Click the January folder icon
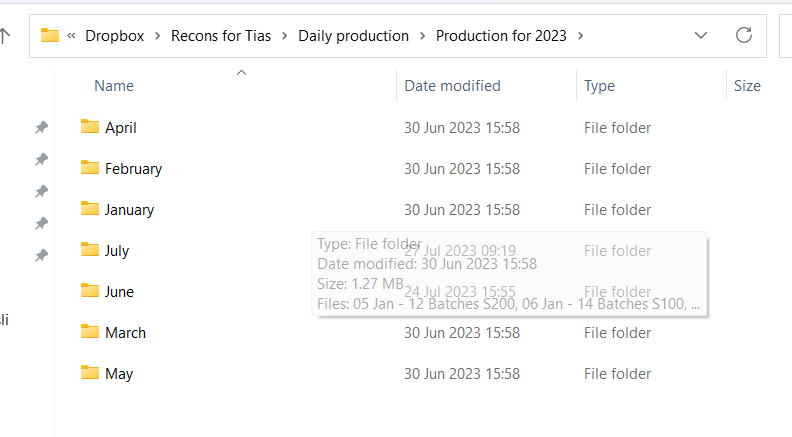 point(90,209)
